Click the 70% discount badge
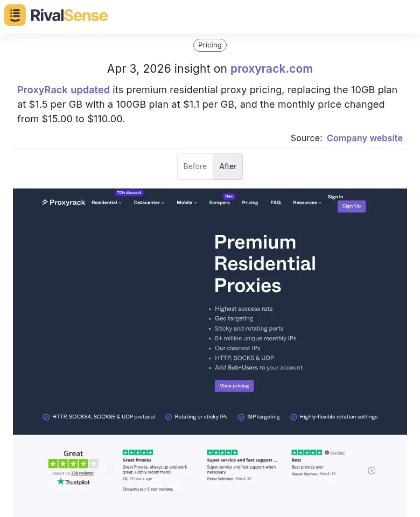 pyautogui.click(x=129, y=192)
